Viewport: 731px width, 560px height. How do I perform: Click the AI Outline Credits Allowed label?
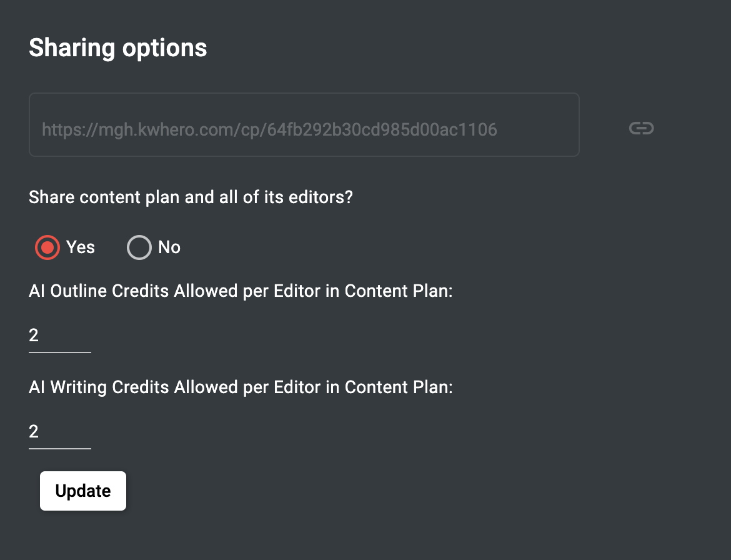241,291
